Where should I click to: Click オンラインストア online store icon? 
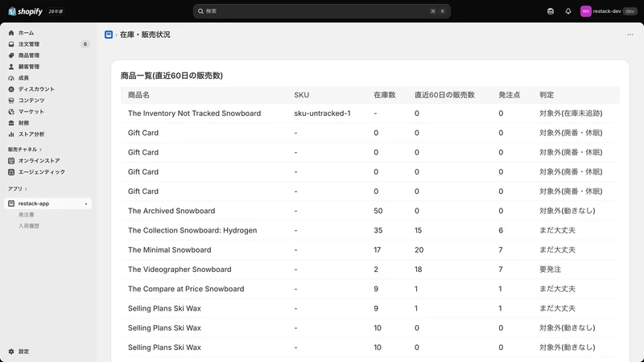[x=11, y=161]
